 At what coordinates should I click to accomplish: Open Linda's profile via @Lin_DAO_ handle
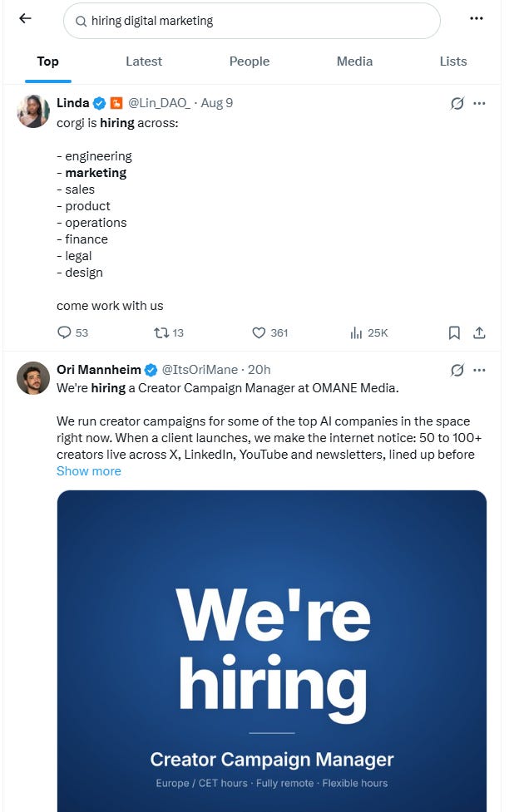[159, 103]
